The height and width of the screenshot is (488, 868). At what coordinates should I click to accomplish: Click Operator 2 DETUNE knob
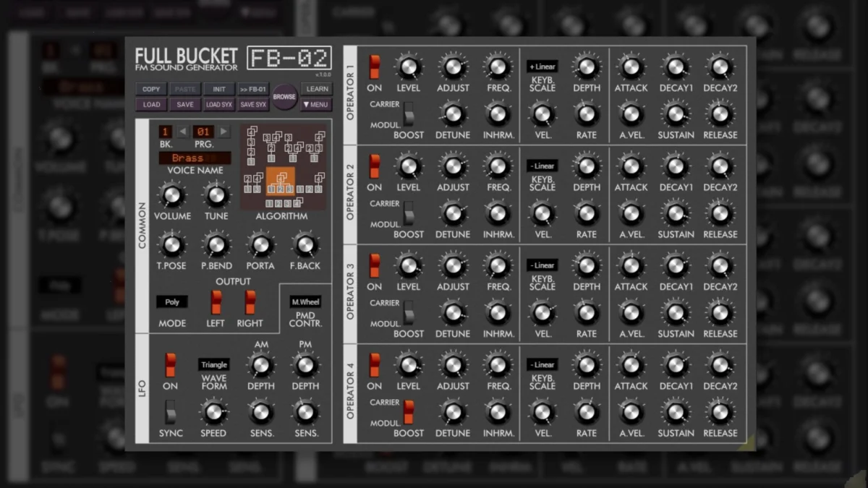point(453,213)
